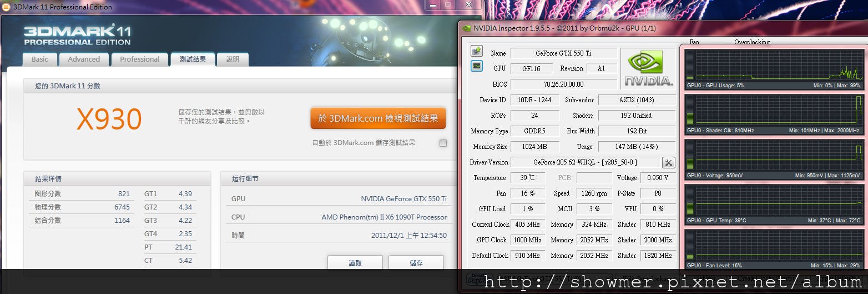Switch to the Basic tab
868x294 pixels.
[40, 59]
